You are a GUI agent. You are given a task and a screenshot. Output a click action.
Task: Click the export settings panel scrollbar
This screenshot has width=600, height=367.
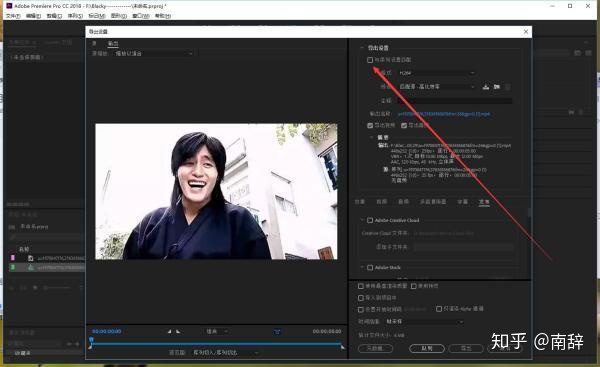click(530, 213)
